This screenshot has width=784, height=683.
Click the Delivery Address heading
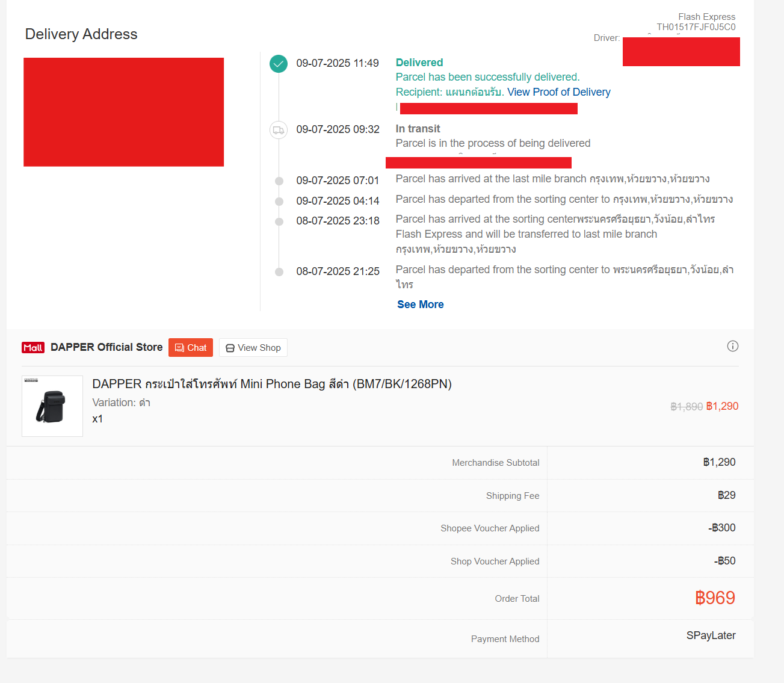pos(81,34)
